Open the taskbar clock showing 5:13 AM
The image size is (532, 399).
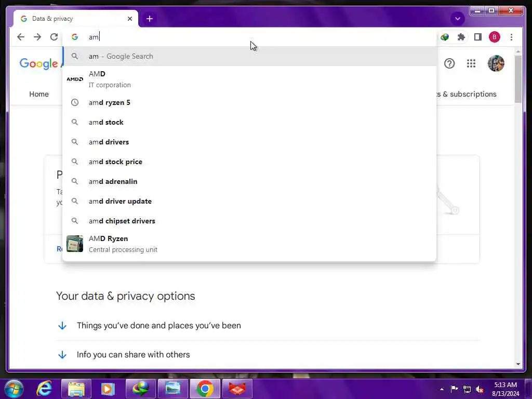(506, 389)
